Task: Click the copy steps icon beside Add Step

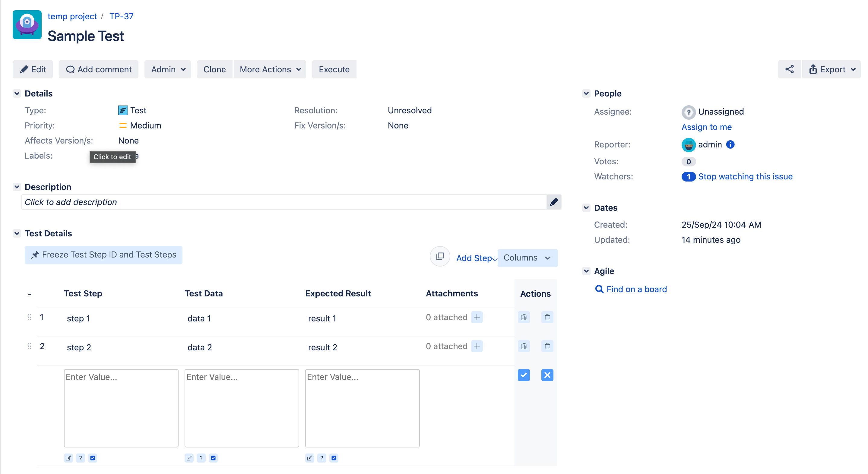Action: pyautogui.click(x=440, y=256)
